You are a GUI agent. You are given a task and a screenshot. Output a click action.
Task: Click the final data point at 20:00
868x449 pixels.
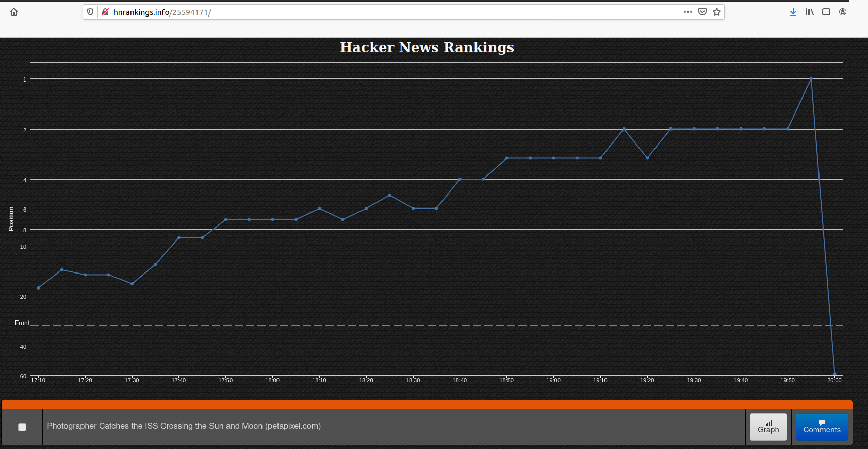pyautogui.click(x=834, y=374)
